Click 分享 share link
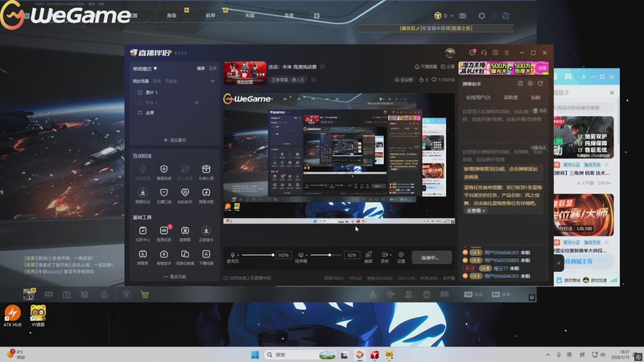This screenshot has width=644, height=362. click(x=448, y=67)
